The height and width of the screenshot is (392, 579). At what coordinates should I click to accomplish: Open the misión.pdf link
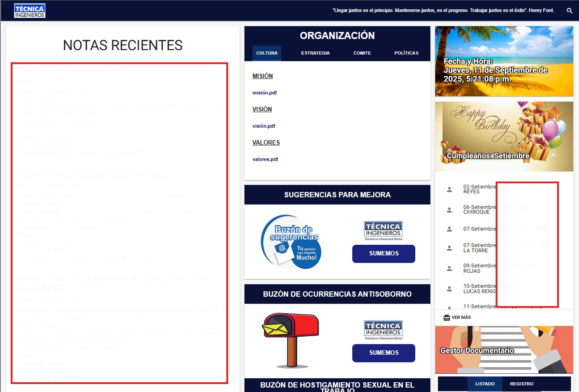click(264, 93)
